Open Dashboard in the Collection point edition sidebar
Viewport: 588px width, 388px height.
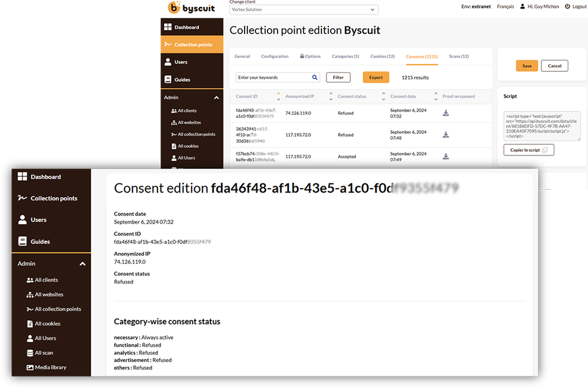pos(192,27)
